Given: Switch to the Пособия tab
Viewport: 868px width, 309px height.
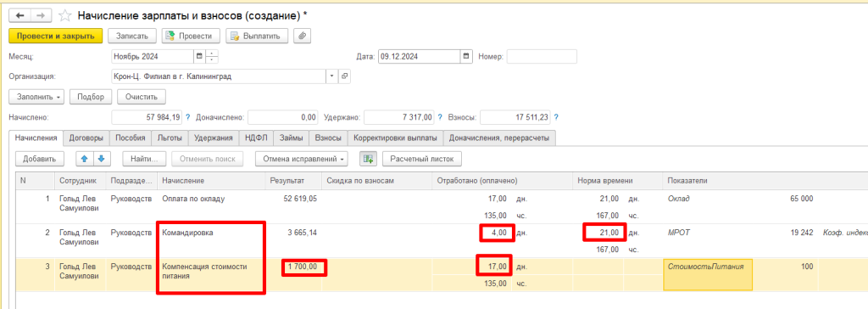Looking at the screenshot, I should [130, 138].
